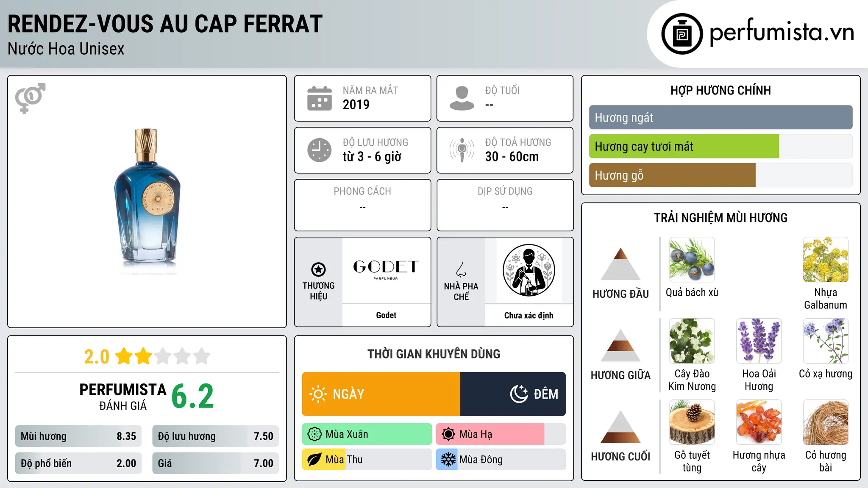Screen dimensions: 868x488
Task: Click the Perfumista score 6.2
Action: pos(193,396)
